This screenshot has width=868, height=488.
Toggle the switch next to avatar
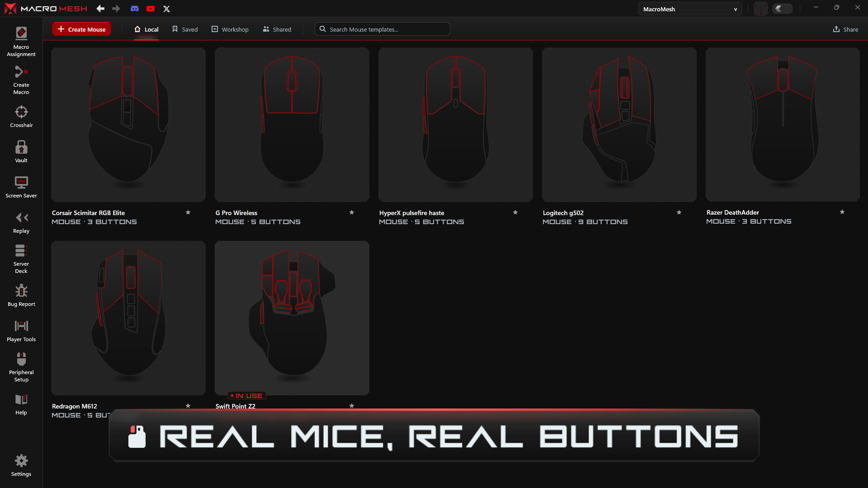783,9
